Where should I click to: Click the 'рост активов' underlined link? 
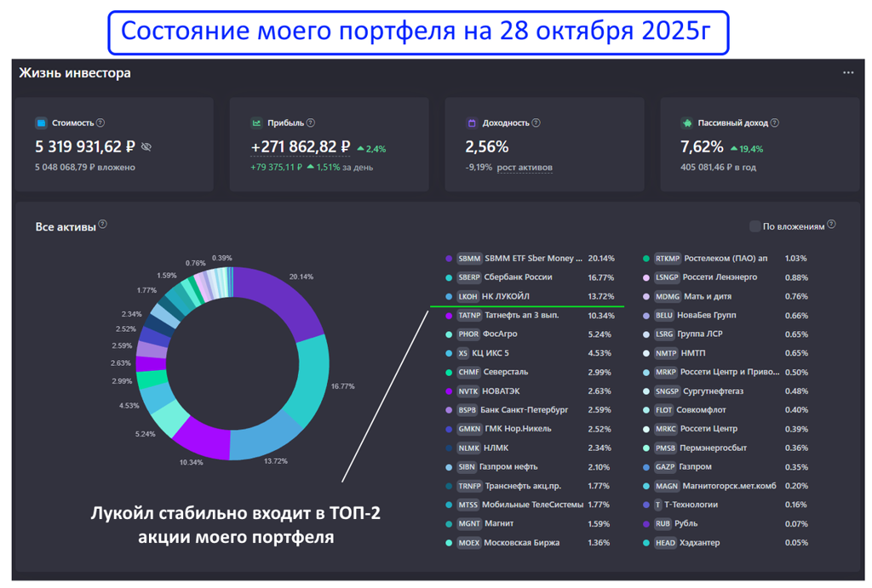click(x=525, y=168)
